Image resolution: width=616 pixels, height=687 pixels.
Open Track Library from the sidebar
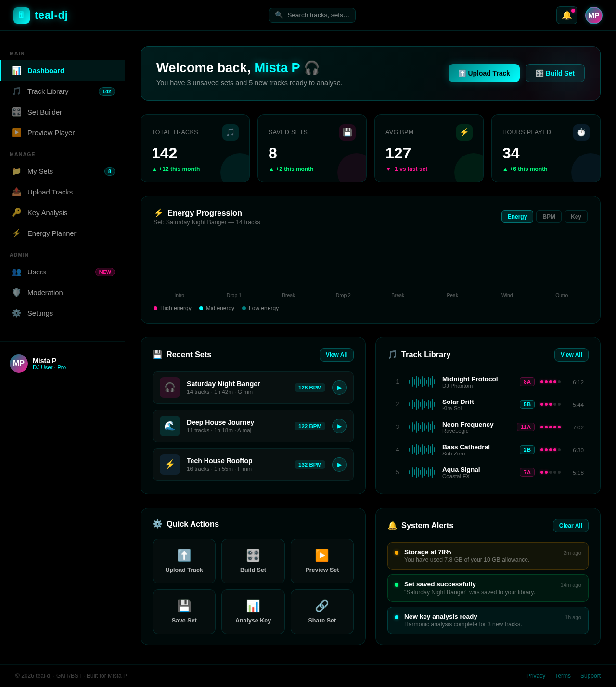tap(48, 91)
